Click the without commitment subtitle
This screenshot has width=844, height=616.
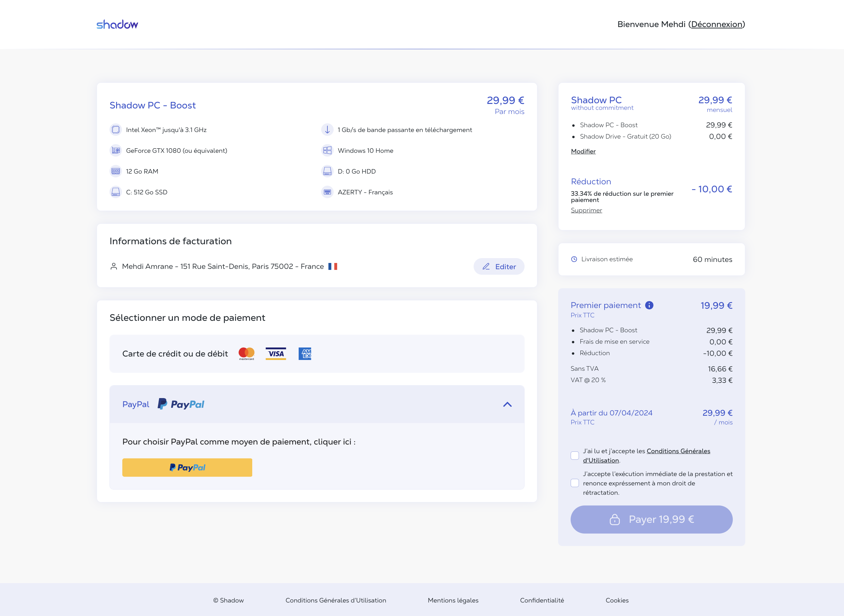[602, 108]
